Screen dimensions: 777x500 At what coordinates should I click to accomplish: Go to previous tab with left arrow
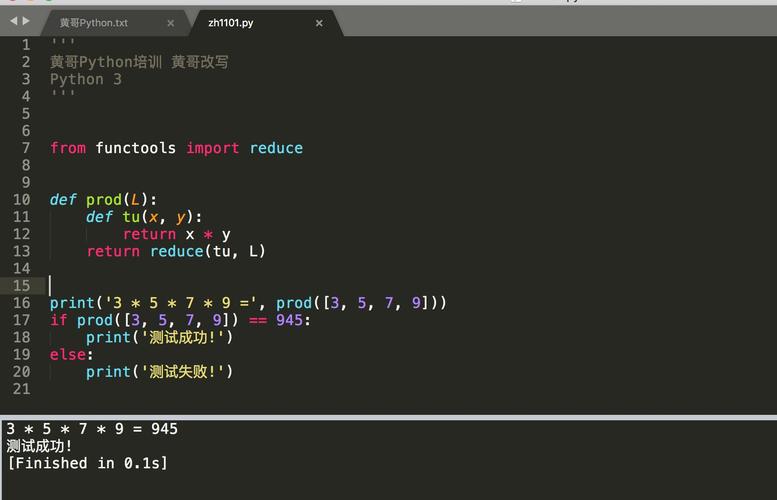click(x=13, y=21)
